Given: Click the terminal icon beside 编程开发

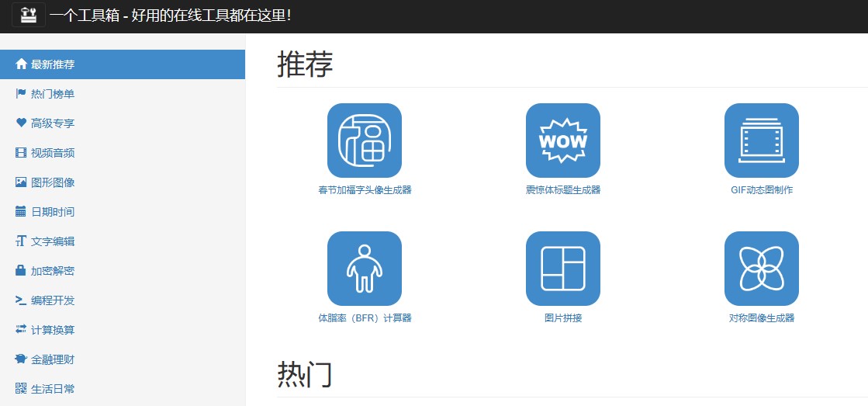Looking at the screenshot, I should 21,300.
